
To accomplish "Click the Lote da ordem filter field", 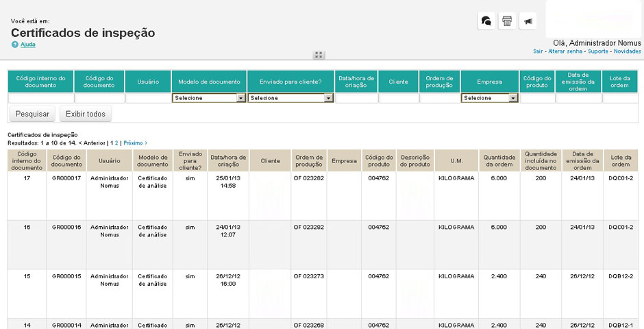I will click(620, 98).
